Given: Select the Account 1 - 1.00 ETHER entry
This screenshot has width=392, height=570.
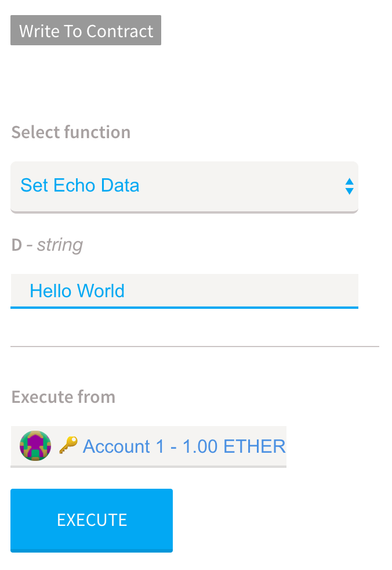Looking at the screenshot, I should point(148,446).
